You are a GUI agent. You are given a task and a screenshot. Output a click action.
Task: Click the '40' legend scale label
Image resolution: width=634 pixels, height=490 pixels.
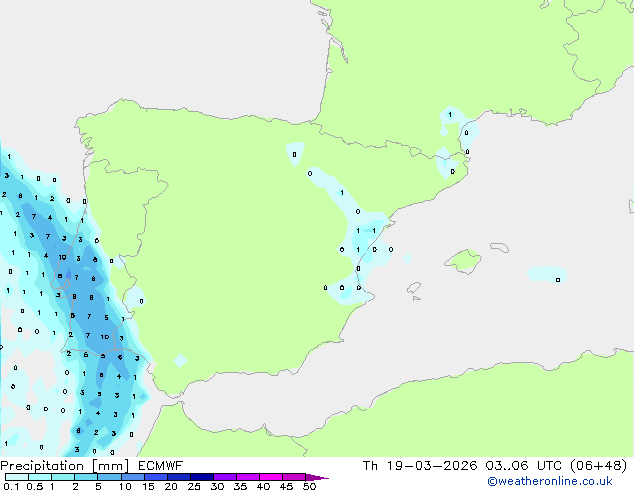263,486
